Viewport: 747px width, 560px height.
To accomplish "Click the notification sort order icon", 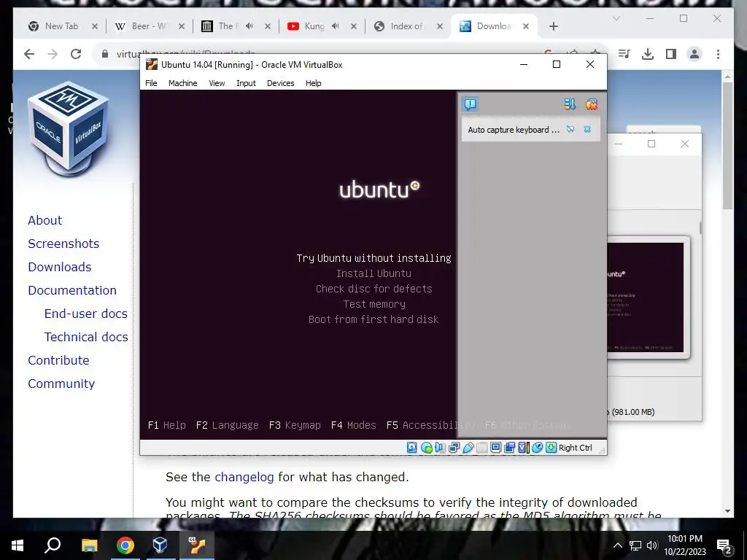I will coord(570,104).
